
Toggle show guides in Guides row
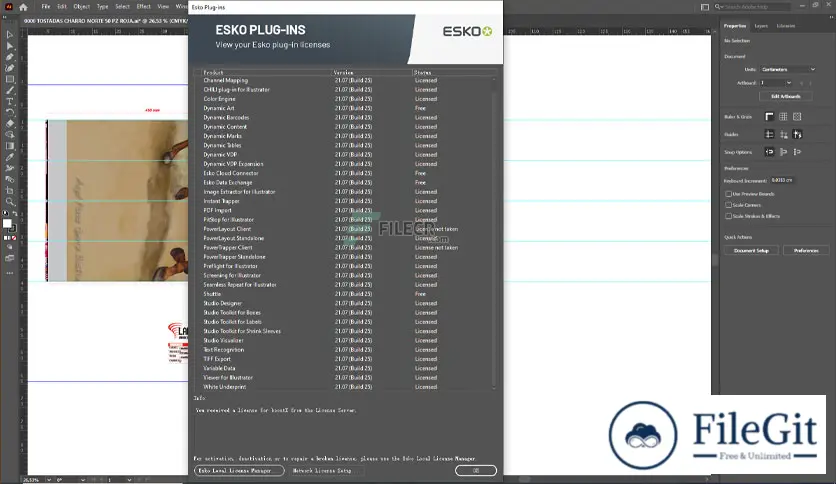point(769,134)
